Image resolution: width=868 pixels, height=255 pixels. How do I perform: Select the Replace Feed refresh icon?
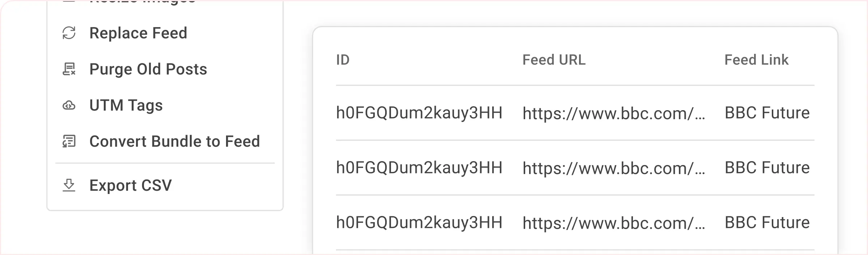pos(69,33)
